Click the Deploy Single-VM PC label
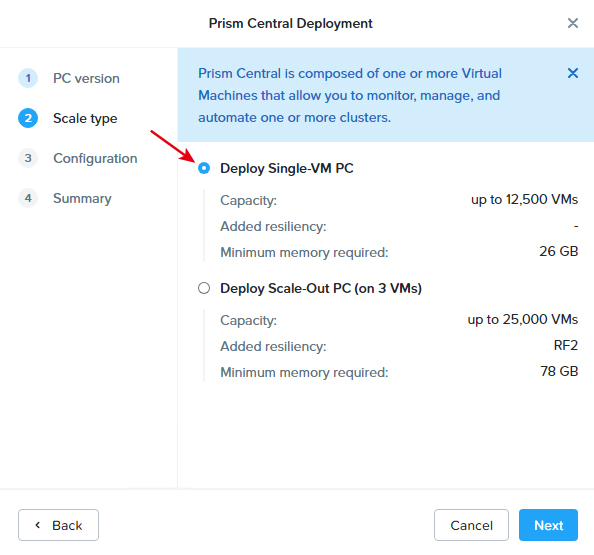Image resolution: width=594 pixels, height=555 pixels. tap(287, 169)
